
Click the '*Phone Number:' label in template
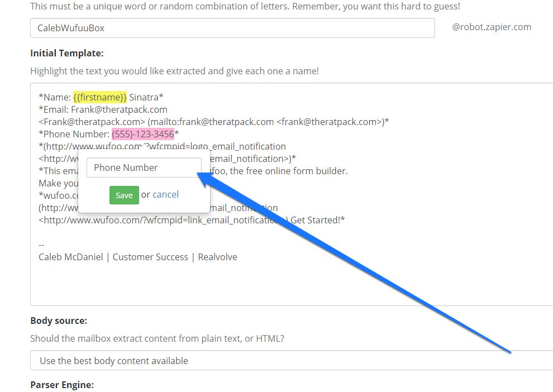(74, 134)
